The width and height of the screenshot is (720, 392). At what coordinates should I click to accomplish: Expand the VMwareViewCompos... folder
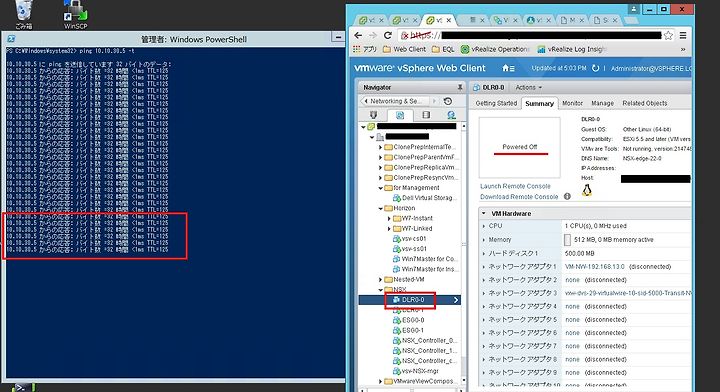pyautogui.click(x=380, y=381)
